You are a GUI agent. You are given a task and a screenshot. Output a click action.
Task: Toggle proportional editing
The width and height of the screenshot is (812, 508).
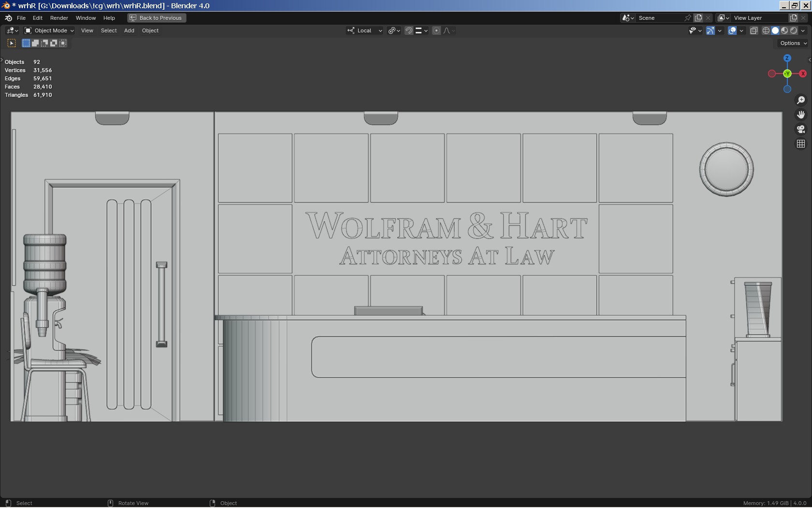[436, 30]
